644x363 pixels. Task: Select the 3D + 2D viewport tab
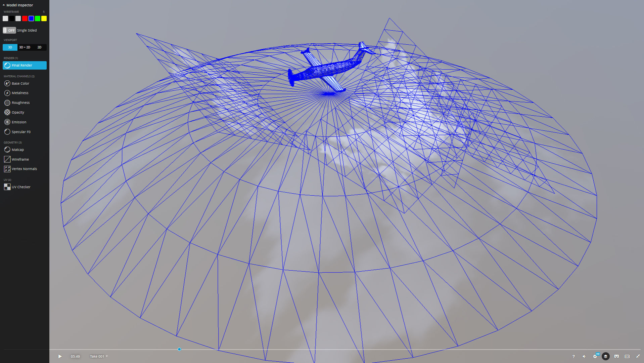[x=25, y=47]
